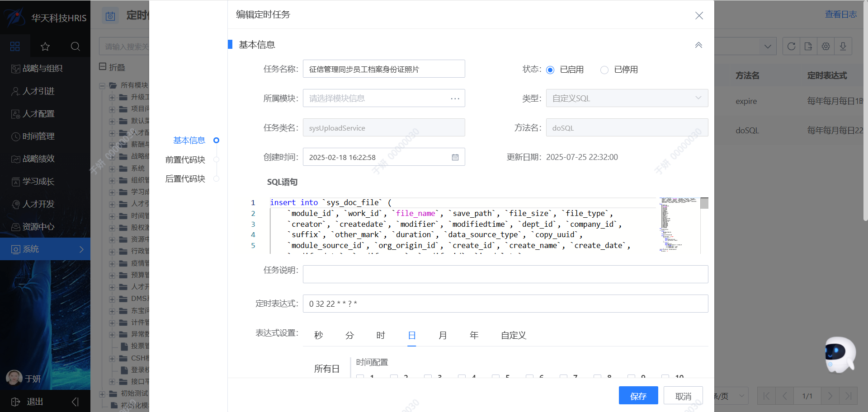Open column settings via the gear icon
Viewport: 868px width, 412px height.
coord(826,46)
